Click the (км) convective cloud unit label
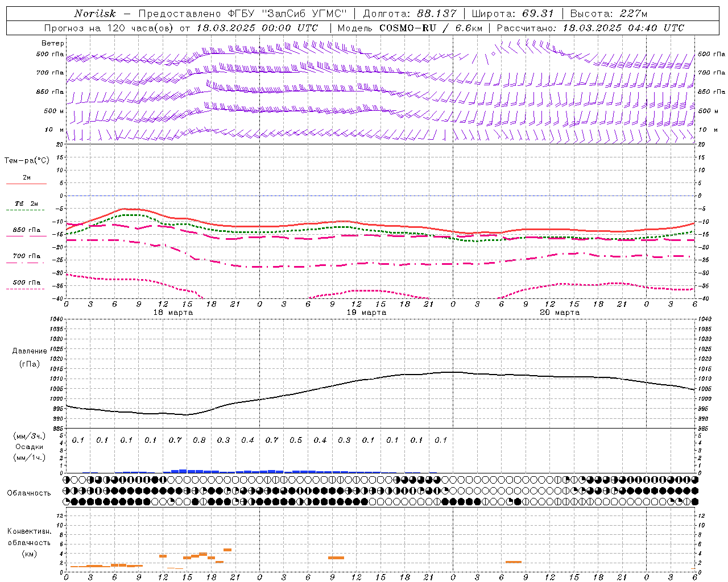728x582 pixels. click(30, 554)
